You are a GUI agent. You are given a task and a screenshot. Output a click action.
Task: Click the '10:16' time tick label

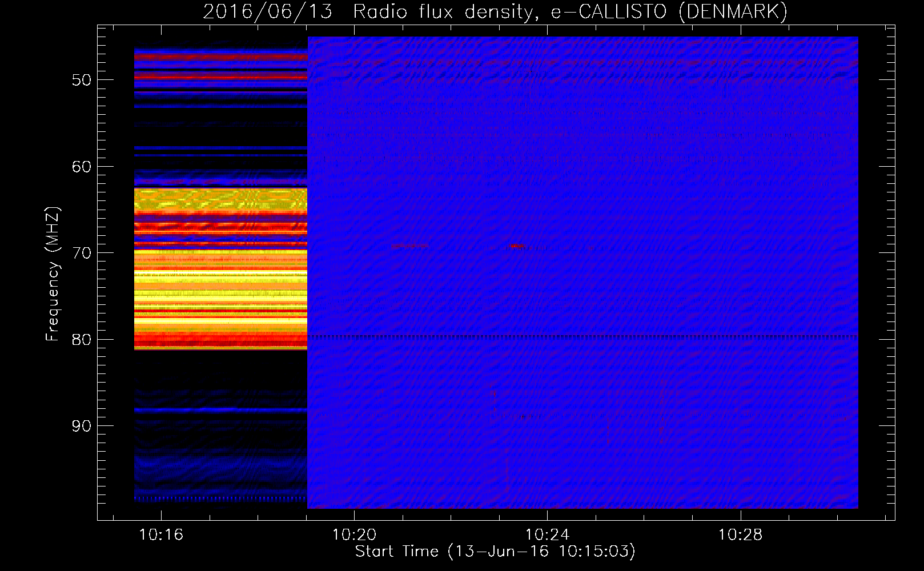tap(161, 535)
